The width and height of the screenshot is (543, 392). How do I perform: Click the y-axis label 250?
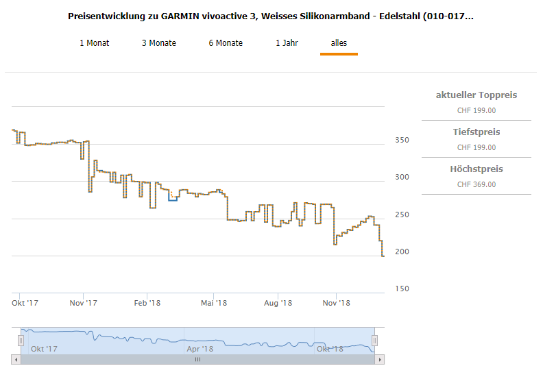[402, 215]
